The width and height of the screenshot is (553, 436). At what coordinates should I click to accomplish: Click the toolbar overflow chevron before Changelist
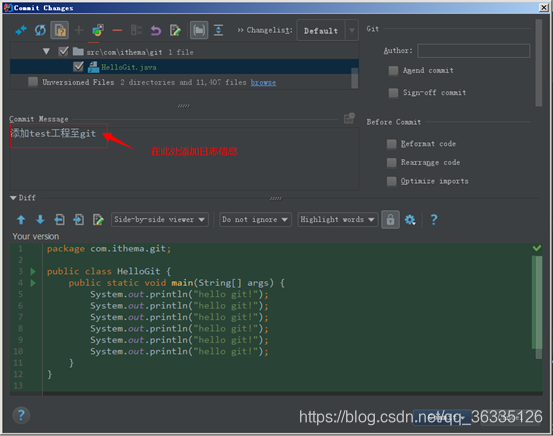click(x=240, y=30)
